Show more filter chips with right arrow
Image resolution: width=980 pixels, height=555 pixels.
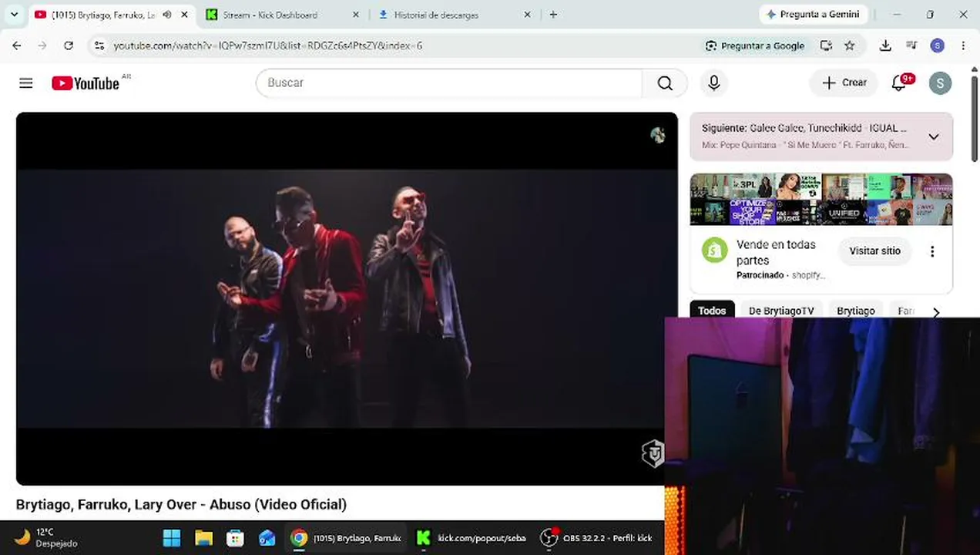(936, 312)
